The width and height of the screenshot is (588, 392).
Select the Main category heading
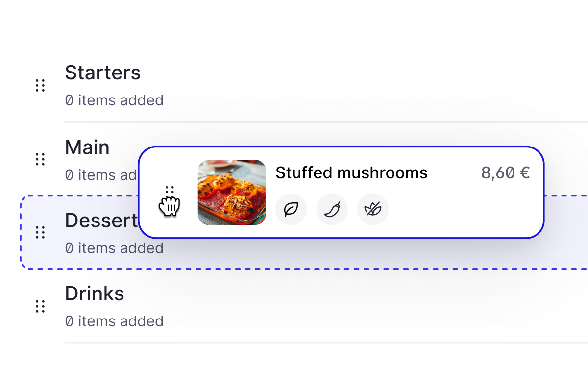coord(87,147)
